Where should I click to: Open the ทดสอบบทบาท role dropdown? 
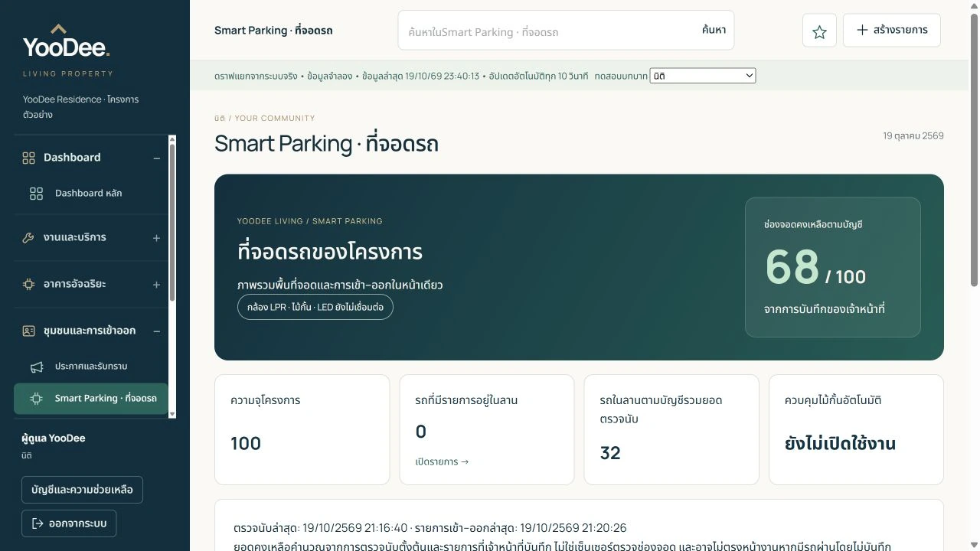(x=702, y=76)
